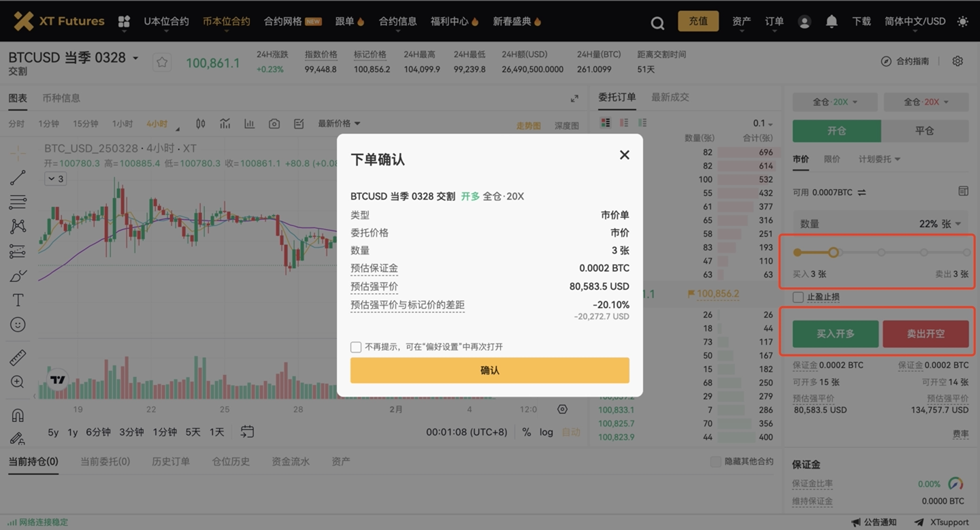
Task: Take chart screenshot with camera icon
Action: [274, 124]
